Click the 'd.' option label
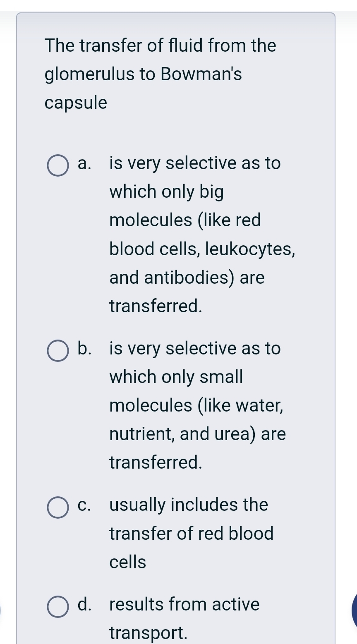The image size is (357, 644). [x=84, y=605]
